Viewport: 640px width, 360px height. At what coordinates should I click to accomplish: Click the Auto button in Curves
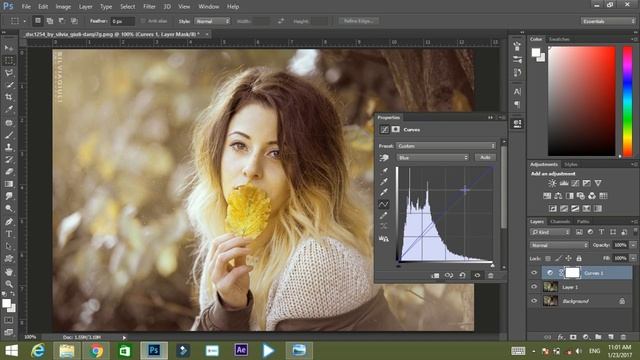485,158
